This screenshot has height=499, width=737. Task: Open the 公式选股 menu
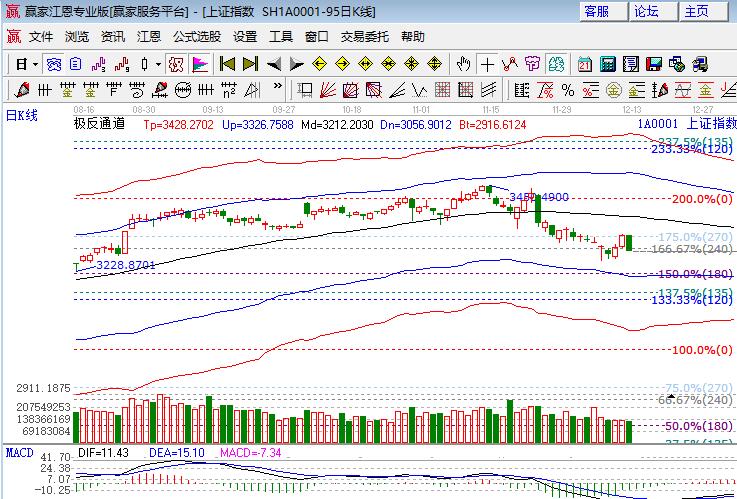point(197,37)
